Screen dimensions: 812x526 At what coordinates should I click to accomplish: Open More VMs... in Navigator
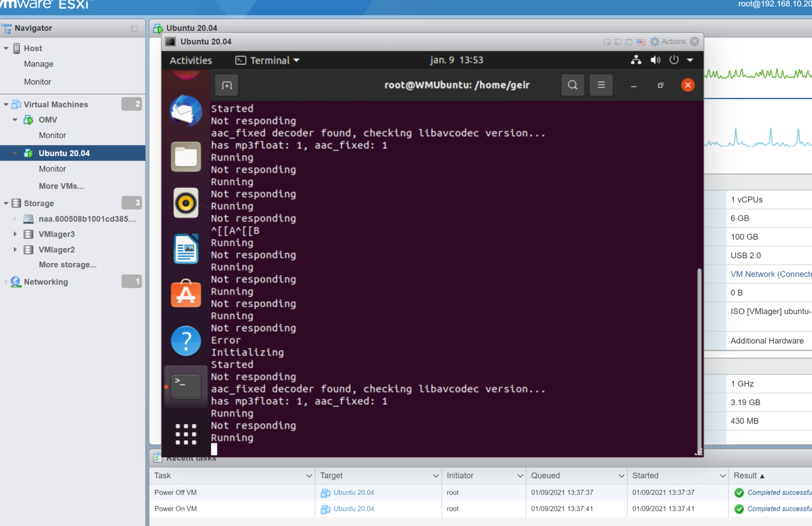point(61,186)
